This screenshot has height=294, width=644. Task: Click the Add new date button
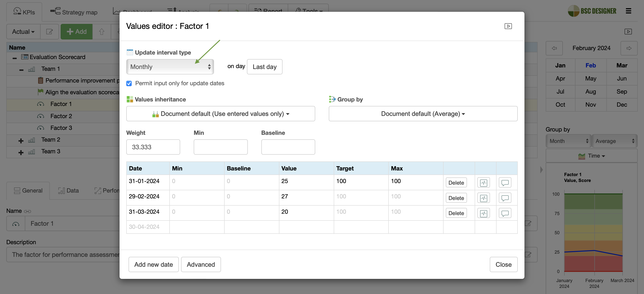(154, 264)
